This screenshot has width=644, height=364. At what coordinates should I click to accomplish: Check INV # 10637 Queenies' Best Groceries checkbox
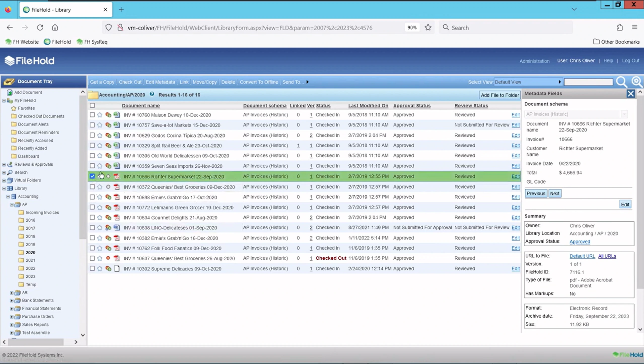(x=92, y=258)
